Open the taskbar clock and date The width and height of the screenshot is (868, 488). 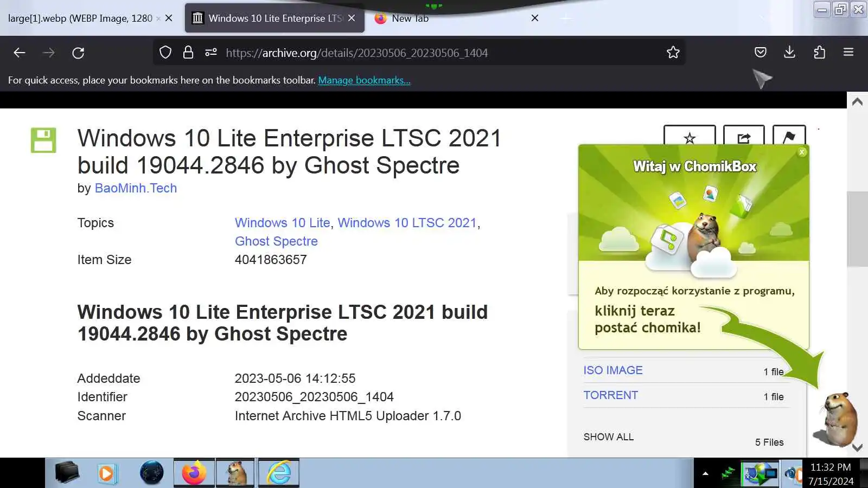[831, 474]
